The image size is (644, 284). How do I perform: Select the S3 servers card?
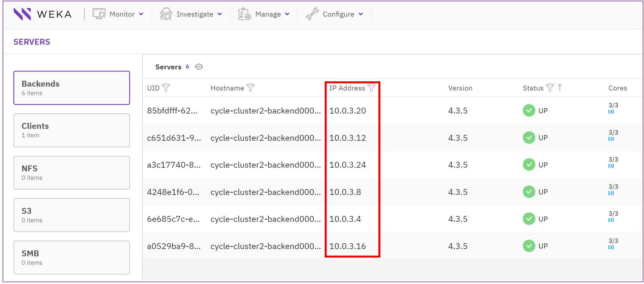tap(72, 215)
